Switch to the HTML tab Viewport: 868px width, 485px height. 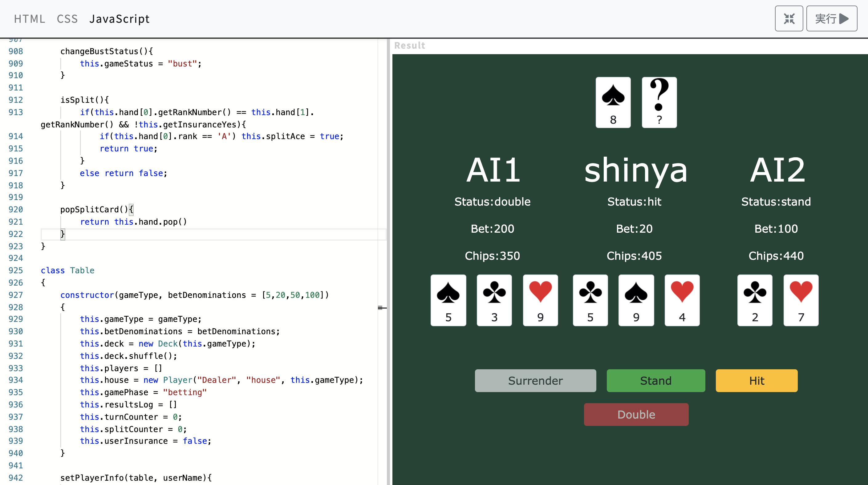pos(30,19)
